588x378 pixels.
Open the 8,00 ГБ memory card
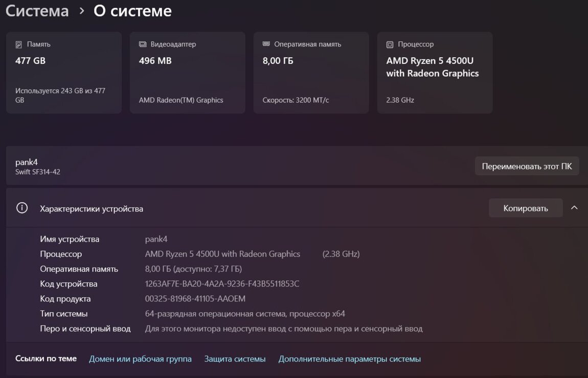coord(311,73)
